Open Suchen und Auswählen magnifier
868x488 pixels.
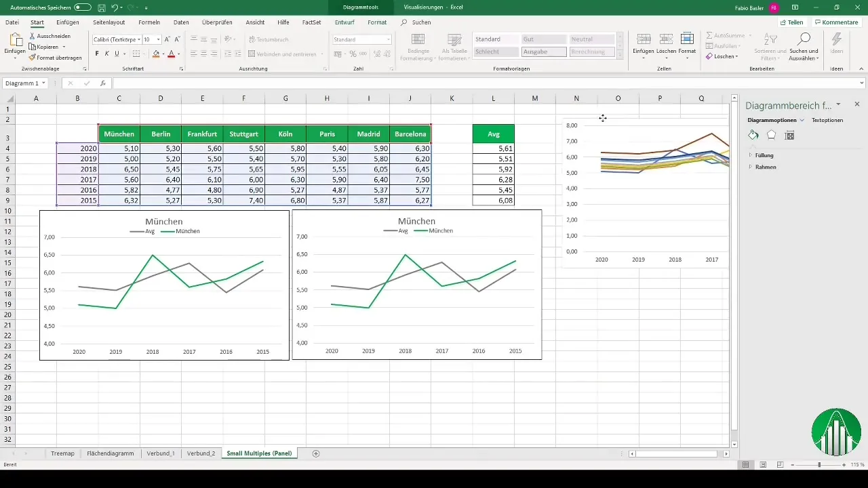pyautogui.click(x=804, y=39)
